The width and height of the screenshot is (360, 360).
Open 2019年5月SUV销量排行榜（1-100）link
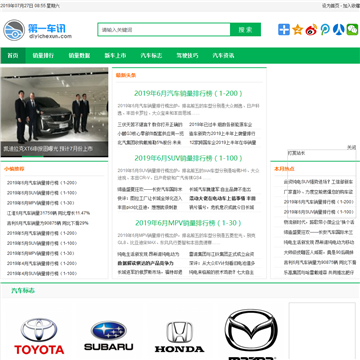click(x=42, y=243)
